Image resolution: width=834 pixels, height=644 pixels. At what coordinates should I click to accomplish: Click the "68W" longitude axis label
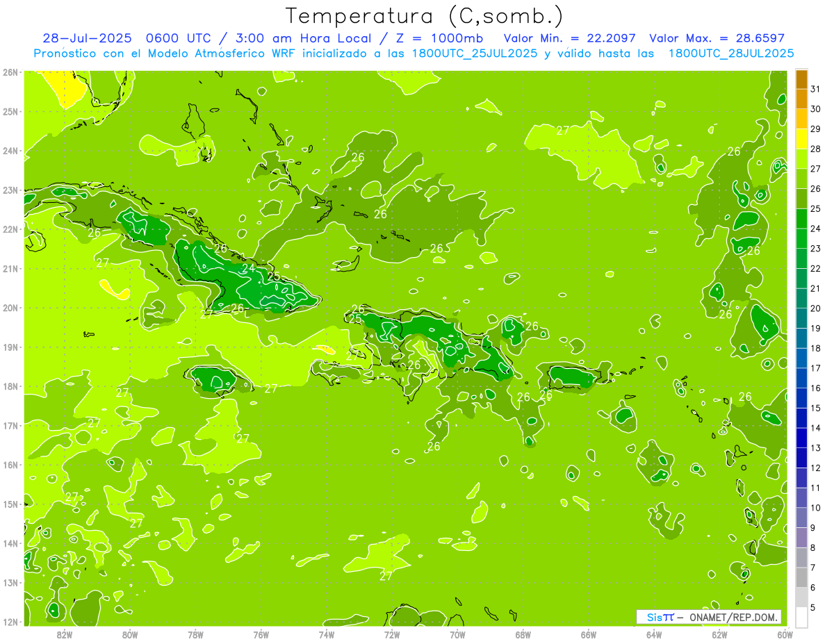pyautogui.click(x=523, y=634)
